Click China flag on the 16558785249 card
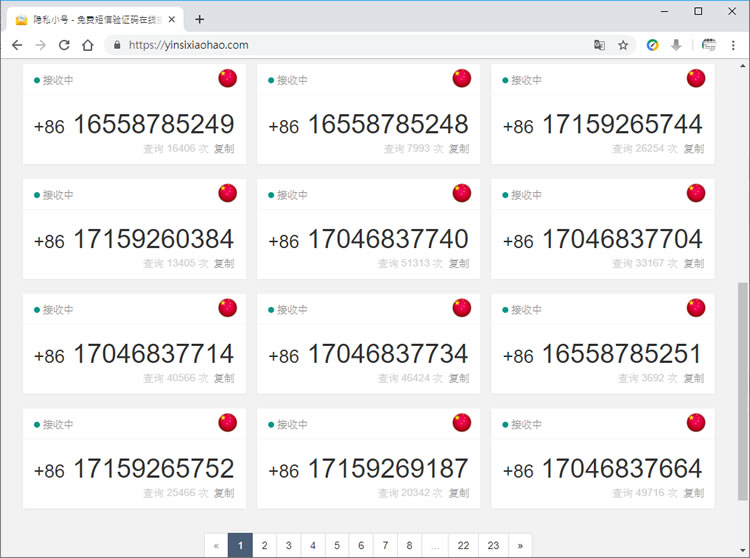Image resolution: width=750 pixels, height=558 pixels. [228, 79]
